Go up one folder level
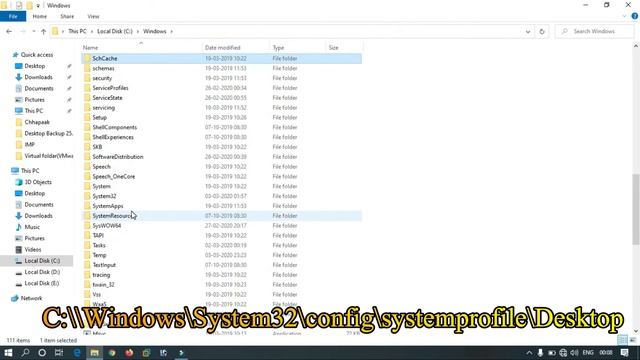 tap(43, 31)
